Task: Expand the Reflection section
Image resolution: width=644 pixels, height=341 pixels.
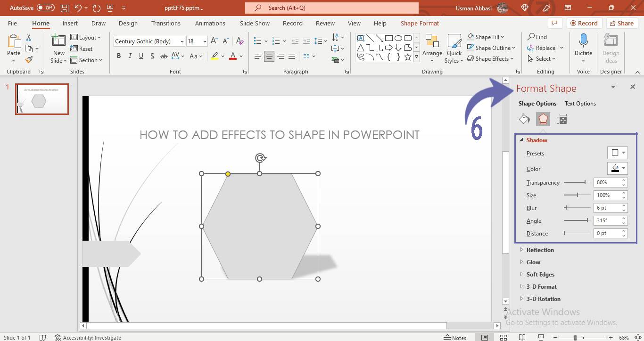Action: (x=537, y=250)
